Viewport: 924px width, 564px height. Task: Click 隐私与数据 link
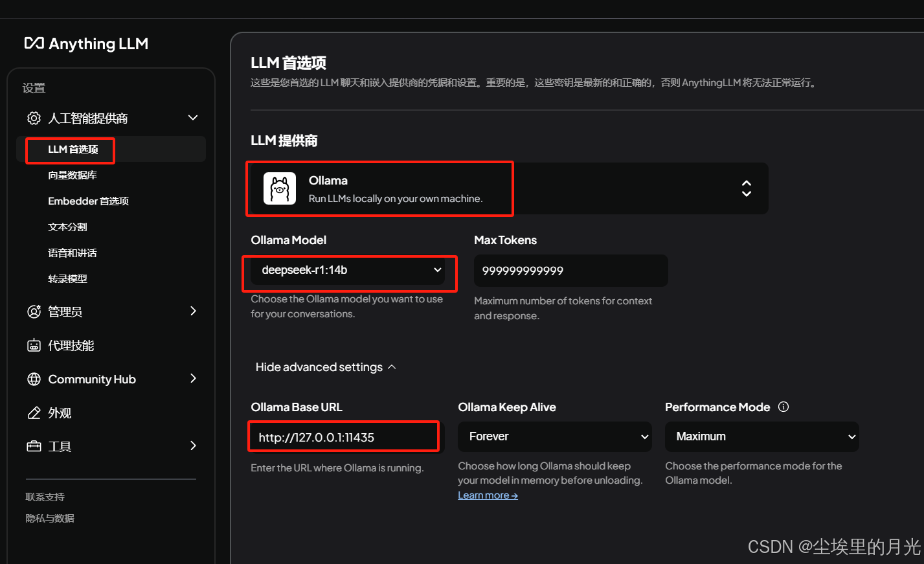(x=50, y=518)
